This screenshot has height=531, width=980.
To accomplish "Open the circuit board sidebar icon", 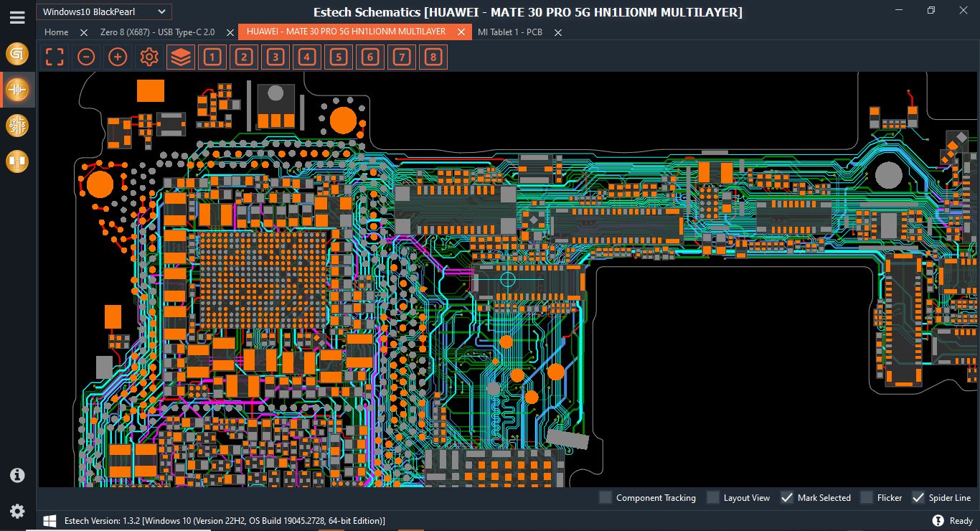I will click(17, 126).
